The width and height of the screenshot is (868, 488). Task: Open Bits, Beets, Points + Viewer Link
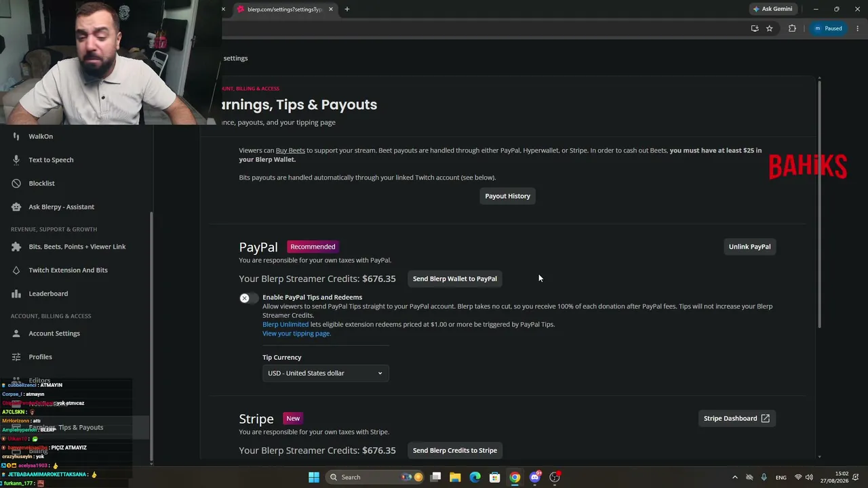tap(77, 247)
